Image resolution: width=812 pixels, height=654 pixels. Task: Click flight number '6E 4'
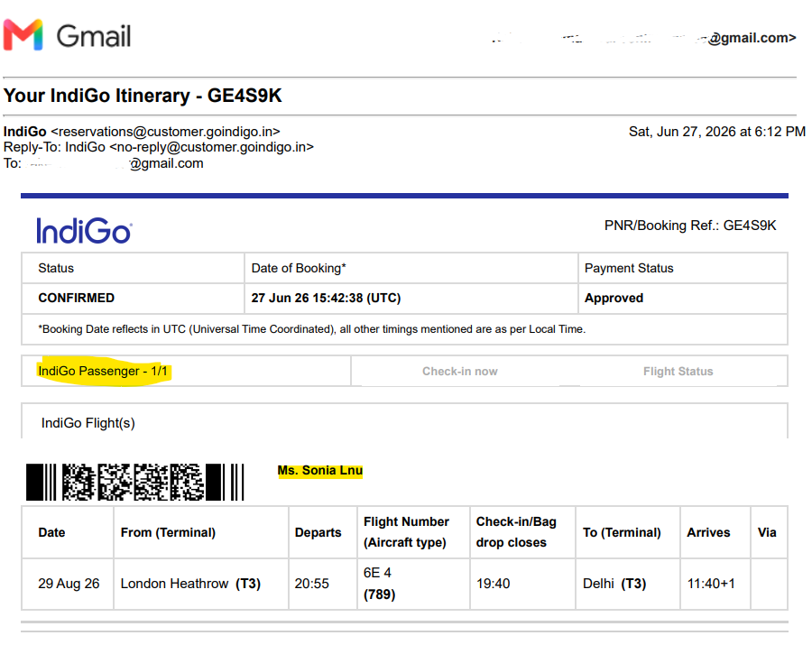(x=377, y=573)
